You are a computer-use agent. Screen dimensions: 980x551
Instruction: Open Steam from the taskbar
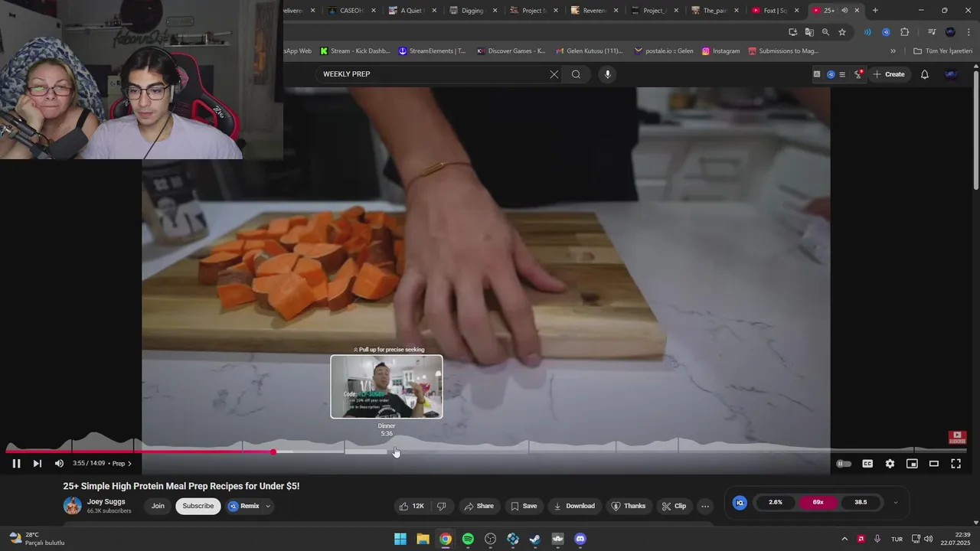click(535, 539)
